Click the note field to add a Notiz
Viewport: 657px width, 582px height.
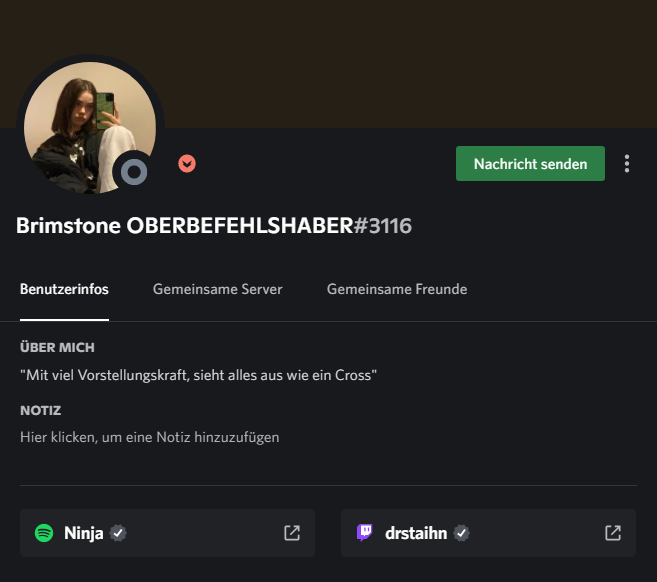pos(150,437)
